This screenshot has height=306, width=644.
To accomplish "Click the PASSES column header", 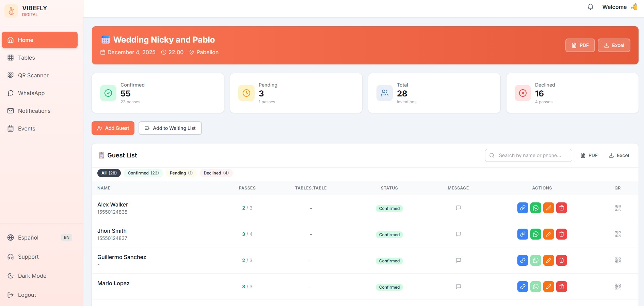I will (x=247, y=188).
